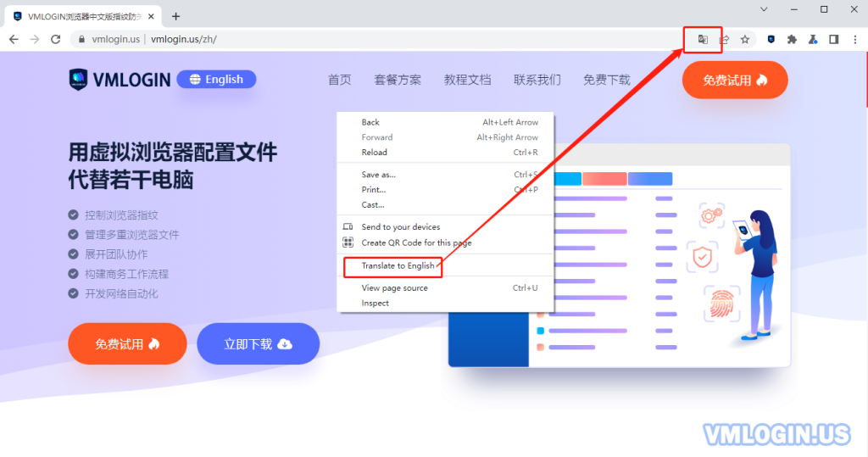Click the share page icon
This screenshot has width=868, height=457.
point(724,39)
